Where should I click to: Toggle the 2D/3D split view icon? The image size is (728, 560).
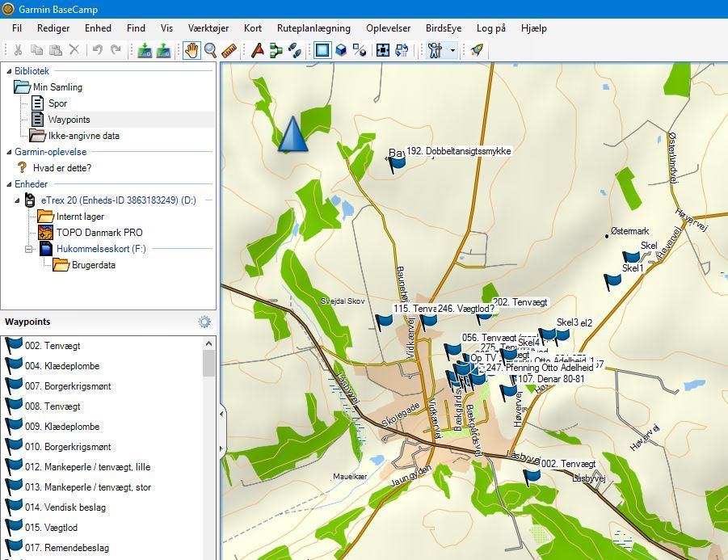360,50
